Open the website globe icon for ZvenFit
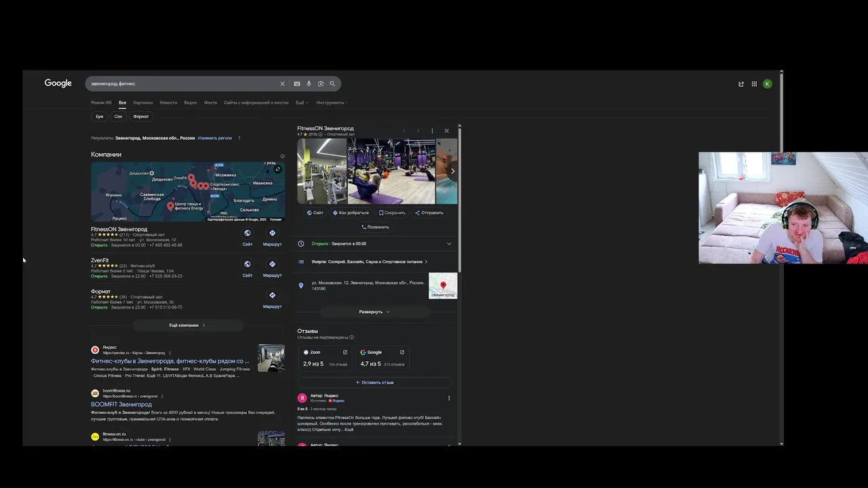Image resolution: width=868 pixels, height=488 pixels. (x=248, y=264)
